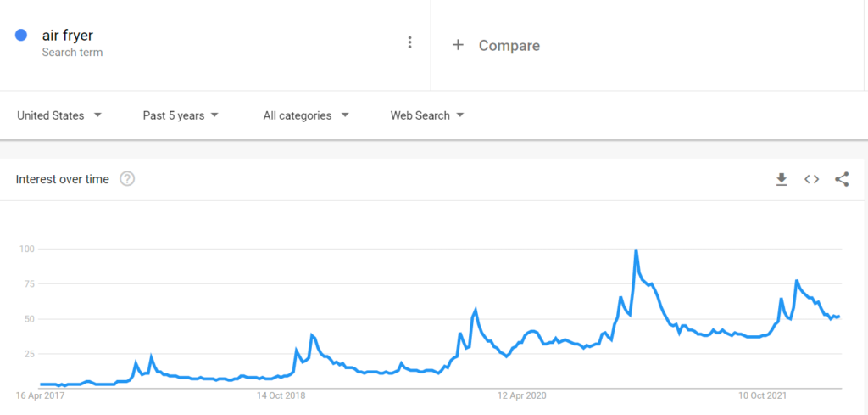The height and width of the screenshot is (415, 868).
Task: Click the 16 Apr 2017 date label
Action: [x=41, y=395]
